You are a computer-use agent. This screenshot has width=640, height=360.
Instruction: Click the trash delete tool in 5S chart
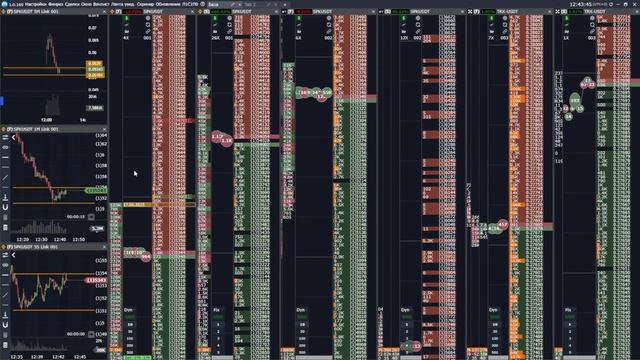click(x=5, y=345)
